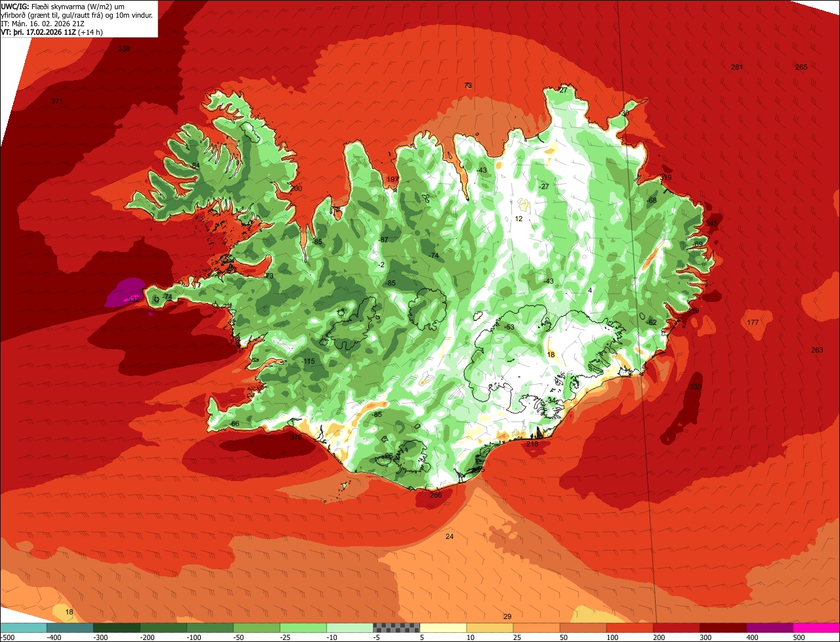Click the value -62 in the southeast
This screenshot has height=642, width=840.
[651, 323]
